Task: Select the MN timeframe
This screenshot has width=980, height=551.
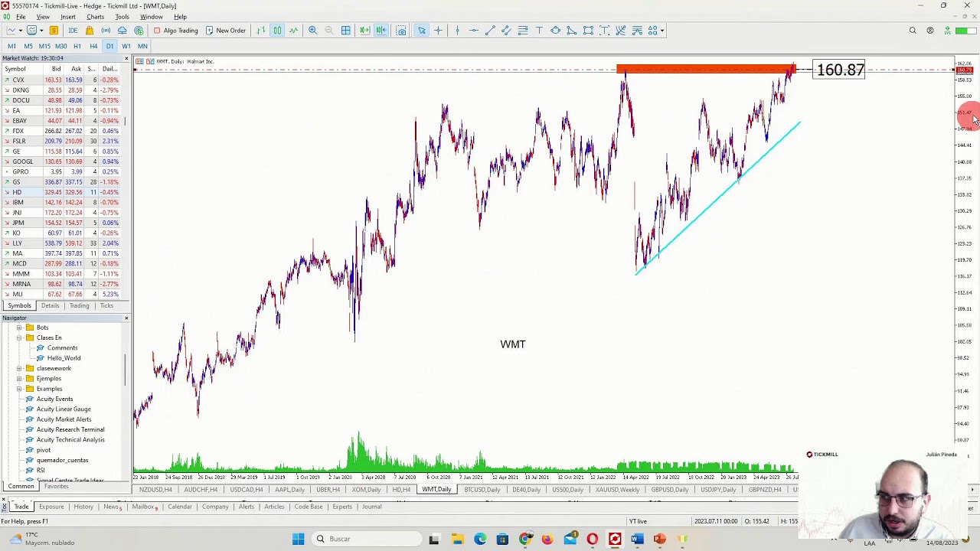Action: coord(142,46)
